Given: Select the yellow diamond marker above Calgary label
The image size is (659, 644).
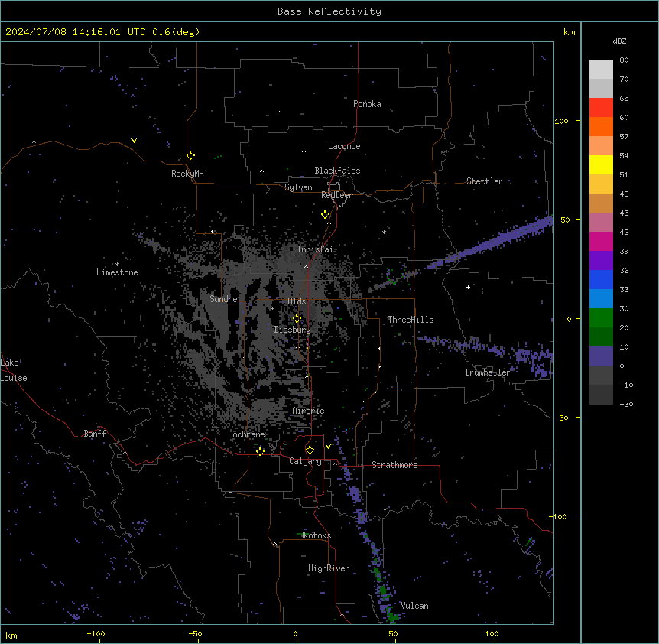Looking at the screenshot, I should tap(310, 450).
